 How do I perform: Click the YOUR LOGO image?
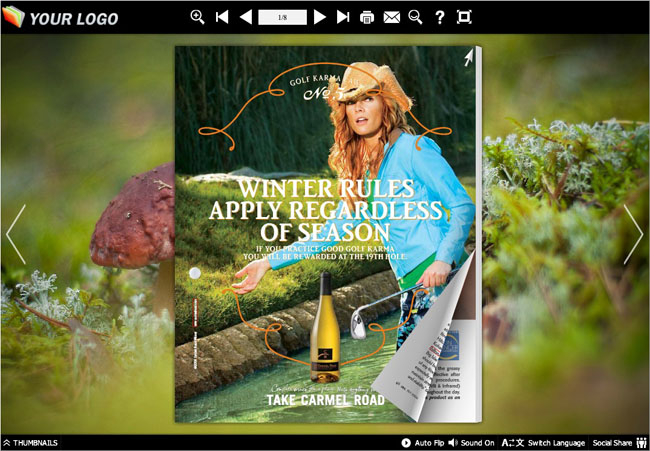(61, 18)
